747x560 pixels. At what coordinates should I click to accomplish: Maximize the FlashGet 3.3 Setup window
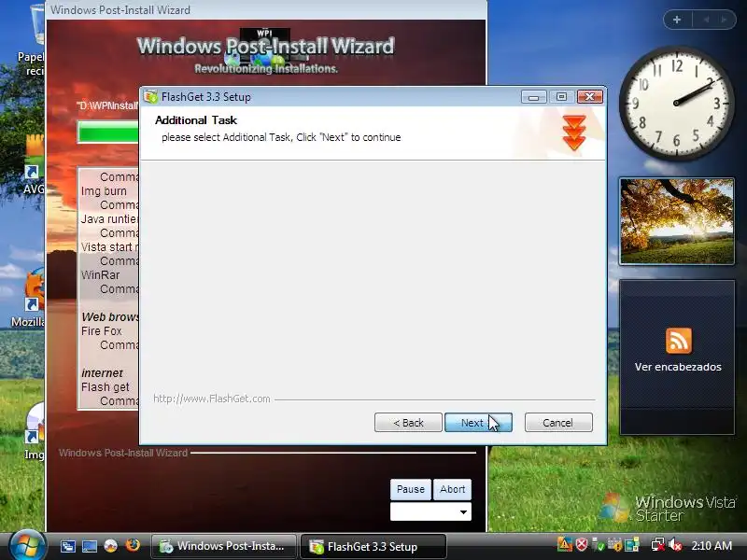pos(561,97)
